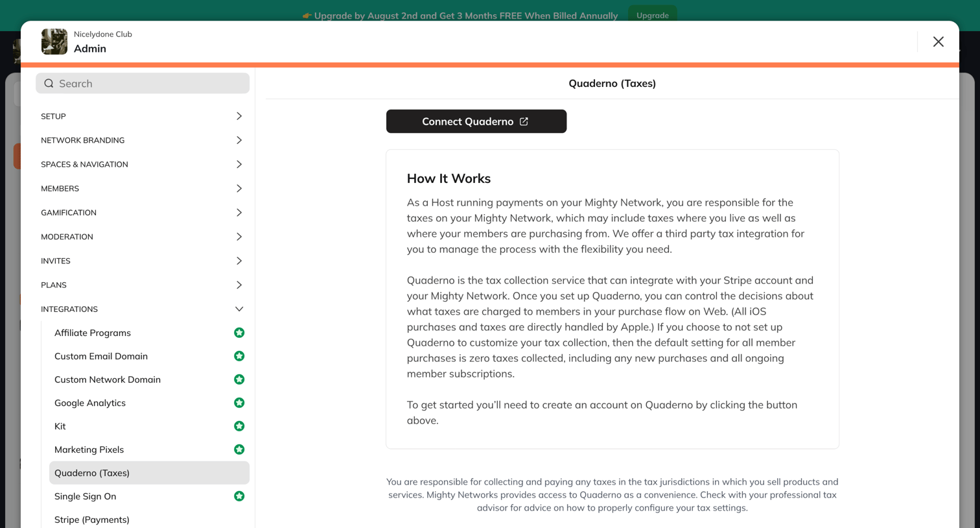Click the Admin header title

[90, 49]
